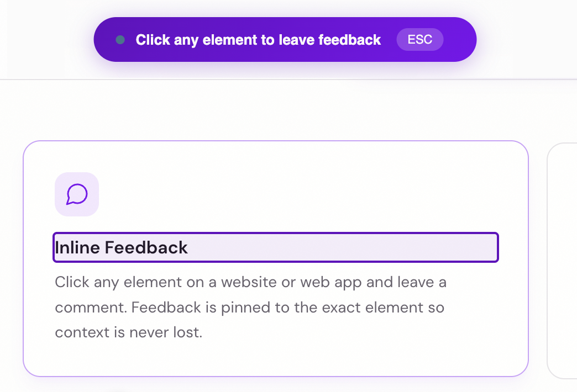Click the partially visible card on the right
The image size is (577, 392).
[x=563, y=259]
